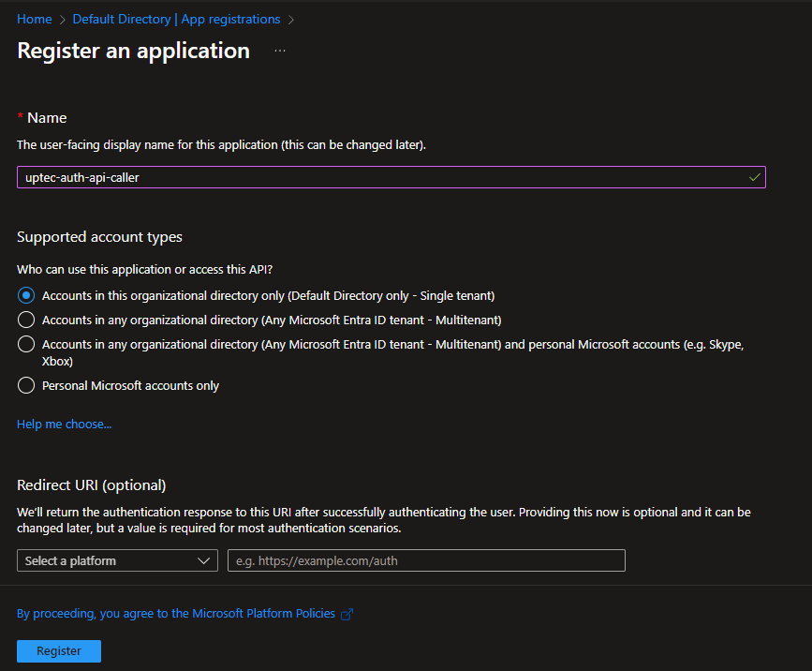This screenshot has width=812, height=671.
Task: Navigate to Default Directory App registrations breadcrumb
Action: 176,20
